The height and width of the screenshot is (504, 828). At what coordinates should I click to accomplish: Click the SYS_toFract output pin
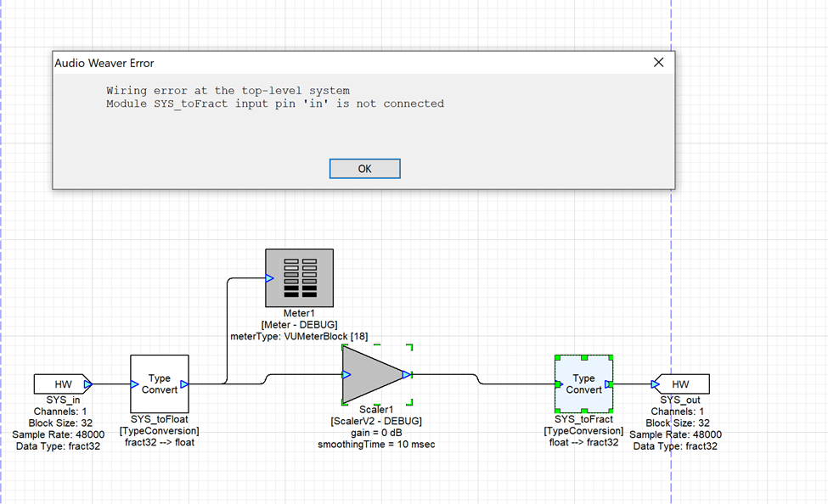pyautogui.click(x=609, y=384)
